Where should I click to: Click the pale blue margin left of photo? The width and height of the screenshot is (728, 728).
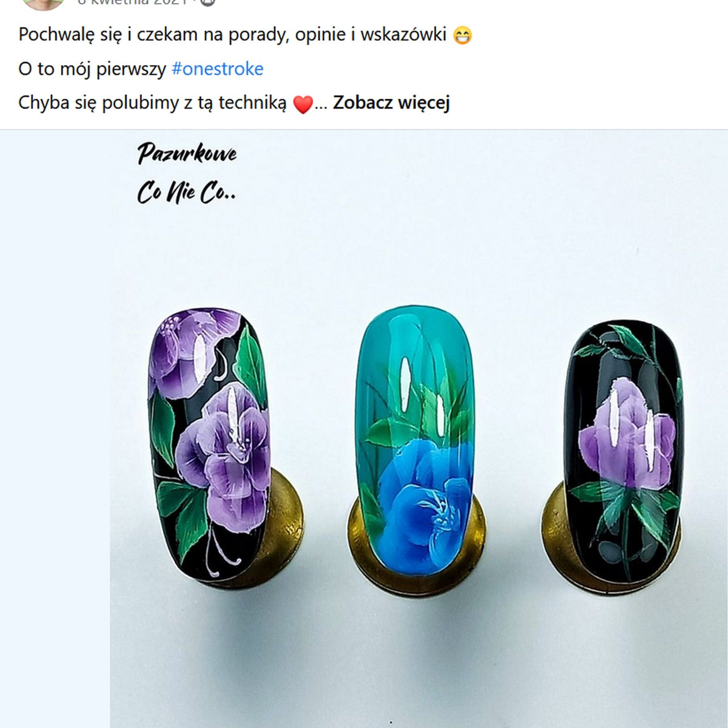[55, 428]
